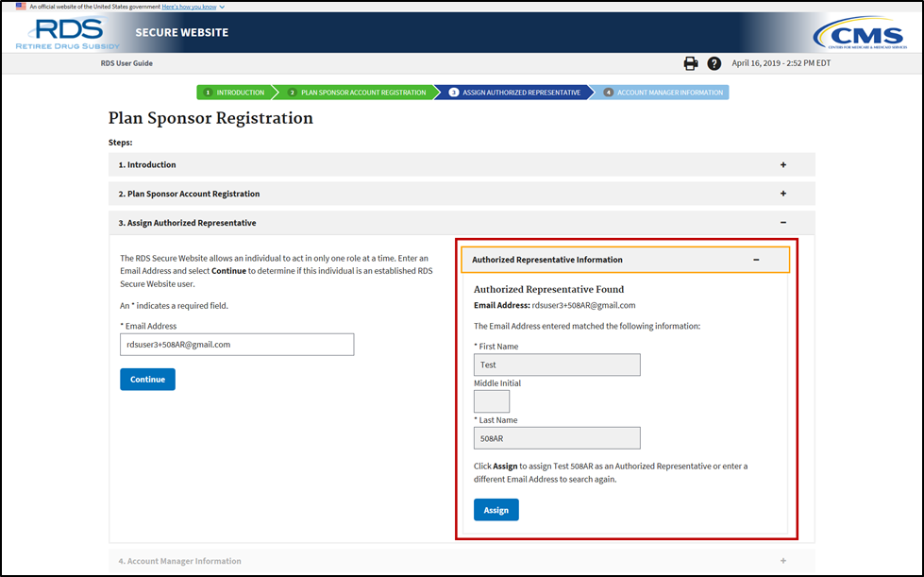Image resolution: width=924 pixels, height=577 pixels.
Task: Collapse the Assign Authorized Representative section
Action: 782,222
